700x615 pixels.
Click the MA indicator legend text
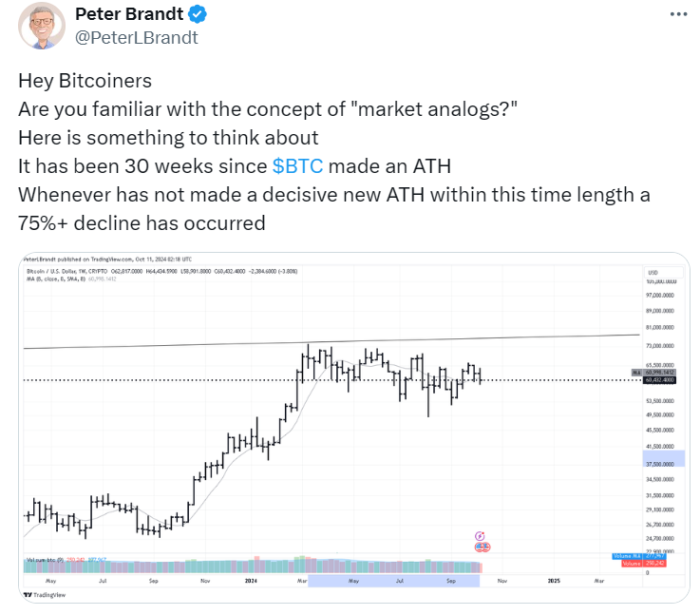[x=71, y=279]
